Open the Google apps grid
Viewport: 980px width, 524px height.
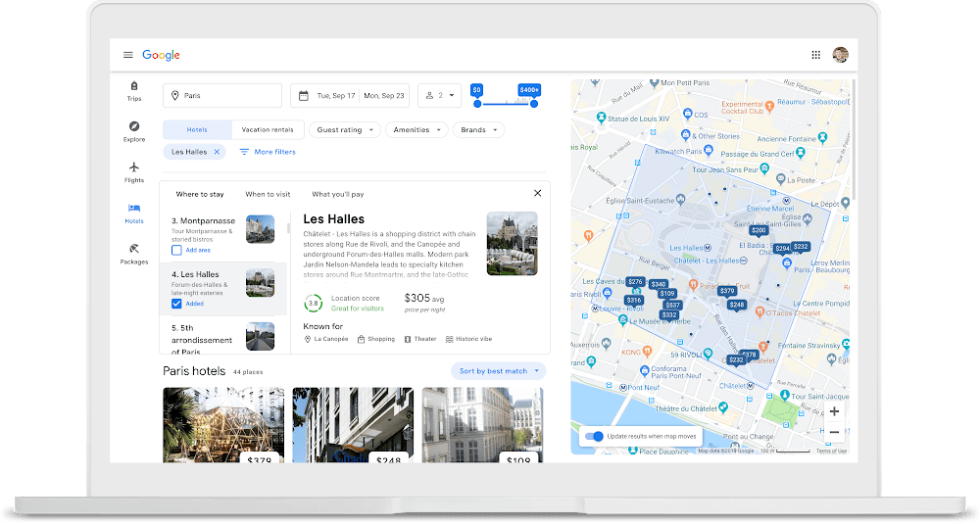pyautogui.click(x=815, y=55)
